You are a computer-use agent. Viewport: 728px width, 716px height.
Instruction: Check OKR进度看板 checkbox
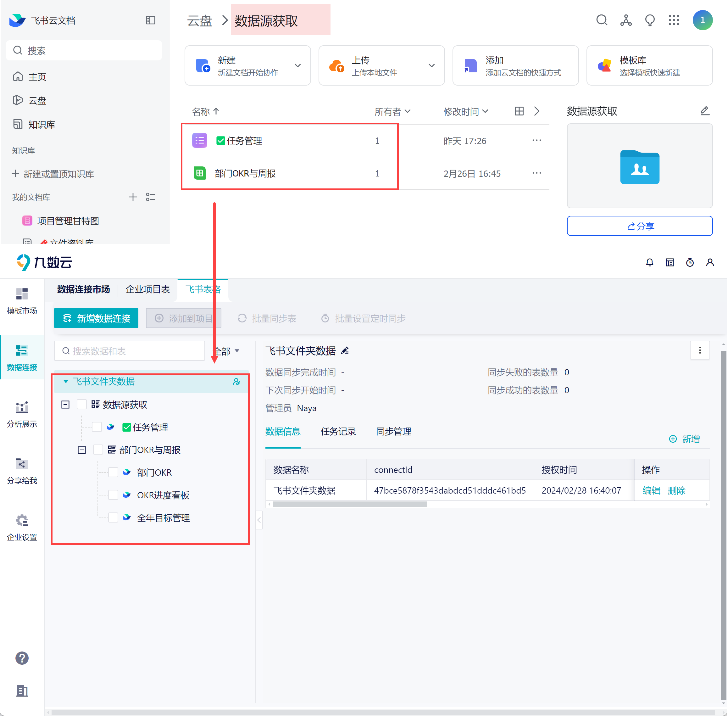tap(113, 495)
